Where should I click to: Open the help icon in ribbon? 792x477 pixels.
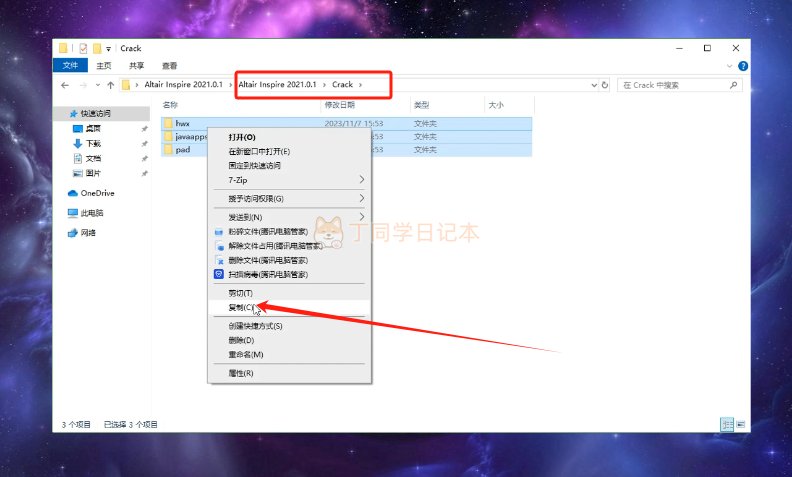[x=742, y=66]
